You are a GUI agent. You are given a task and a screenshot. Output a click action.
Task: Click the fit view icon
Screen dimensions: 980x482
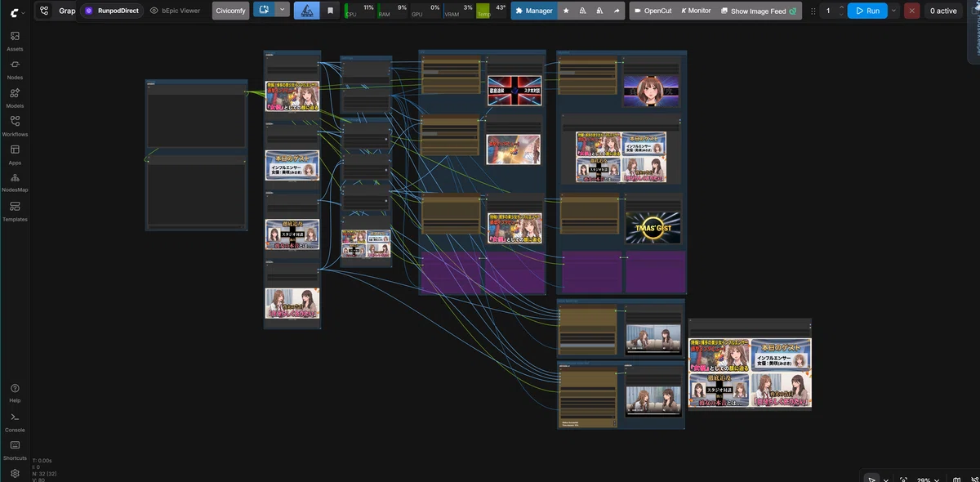pos(903,480)
